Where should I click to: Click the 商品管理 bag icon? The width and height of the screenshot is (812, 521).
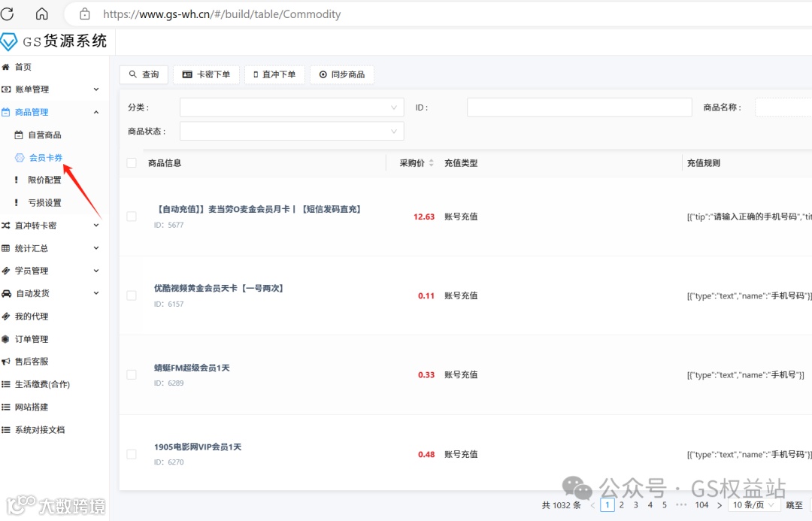(6, 112)
